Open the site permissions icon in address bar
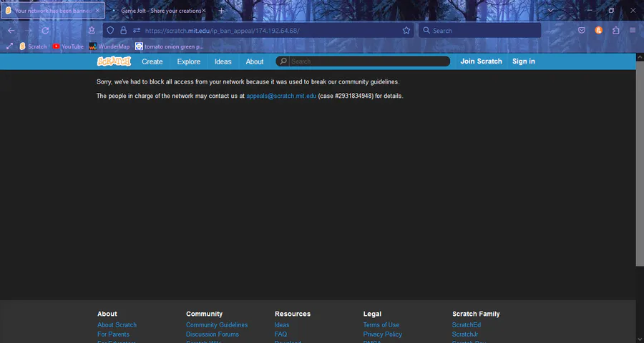 click(137, 30)
